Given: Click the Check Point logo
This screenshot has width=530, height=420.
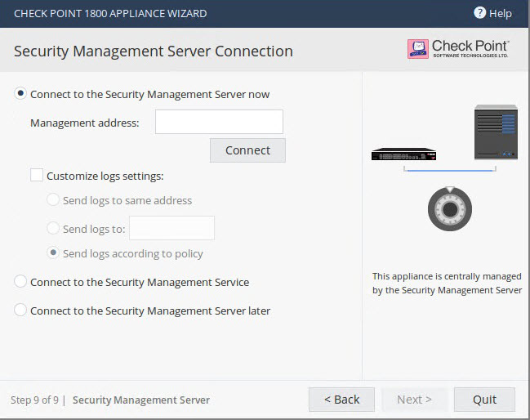Looking at the screenshot, I should (458, 49).
